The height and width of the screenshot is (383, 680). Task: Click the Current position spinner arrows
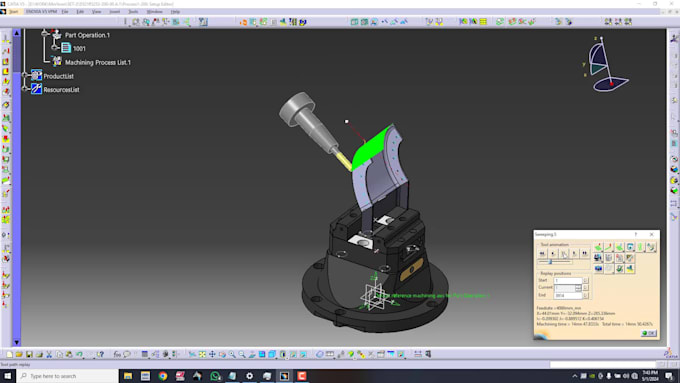578,288
